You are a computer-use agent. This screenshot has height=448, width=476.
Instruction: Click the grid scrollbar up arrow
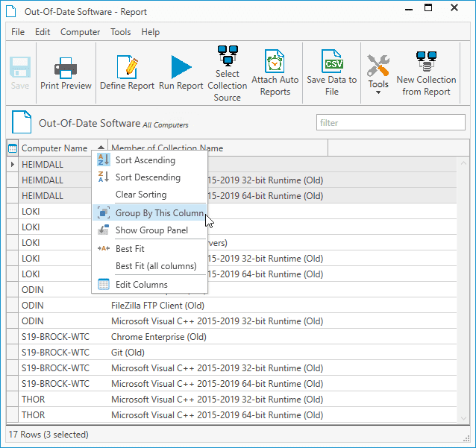[463, 163]
